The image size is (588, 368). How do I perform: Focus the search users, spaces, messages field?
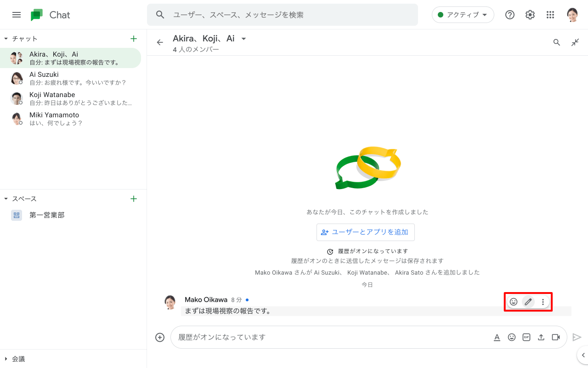(283, 15)
